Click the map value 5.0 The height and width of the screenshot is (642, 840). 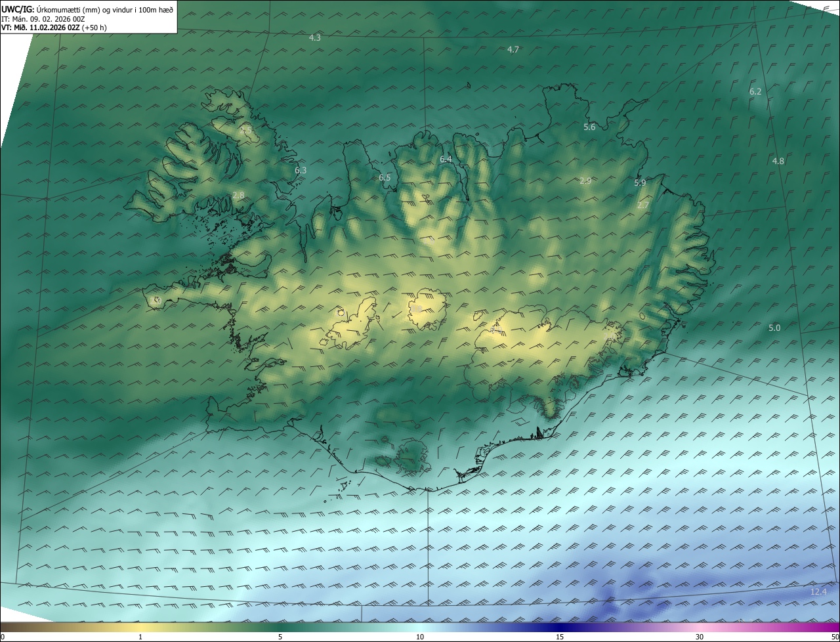tap(774, 328)
